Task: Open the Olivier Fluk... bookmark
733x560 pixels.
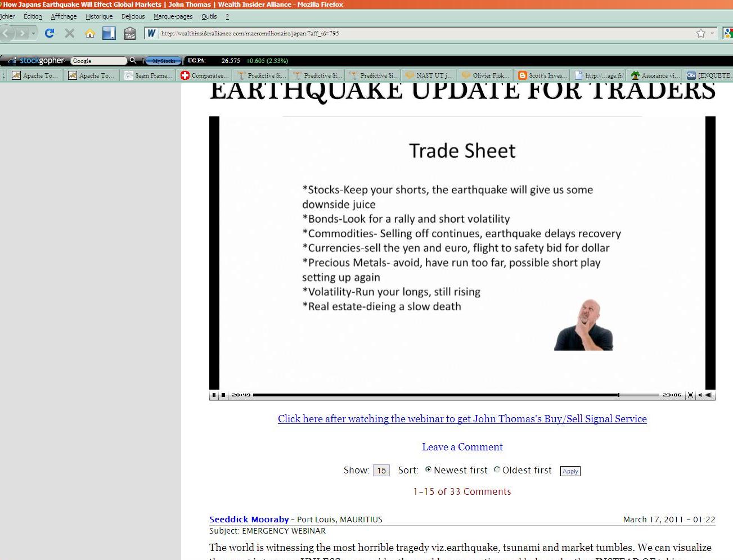Action: tap(486, 75)
